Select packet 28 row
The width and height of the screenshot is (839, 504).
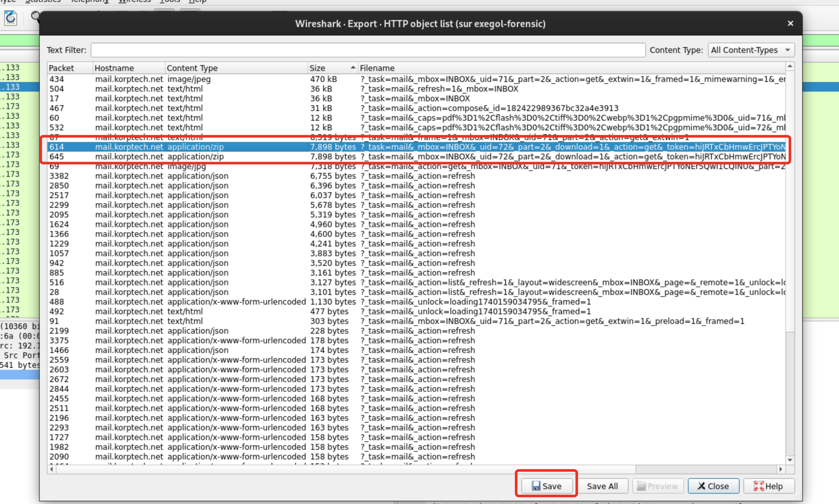416,292
